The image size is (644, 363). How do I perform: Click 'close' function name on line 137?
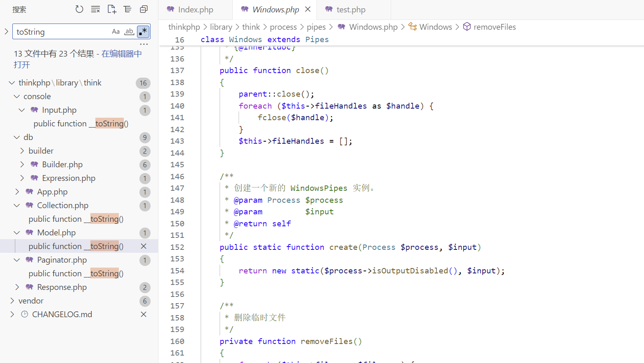pyautogui.click(x=308, y=70)
